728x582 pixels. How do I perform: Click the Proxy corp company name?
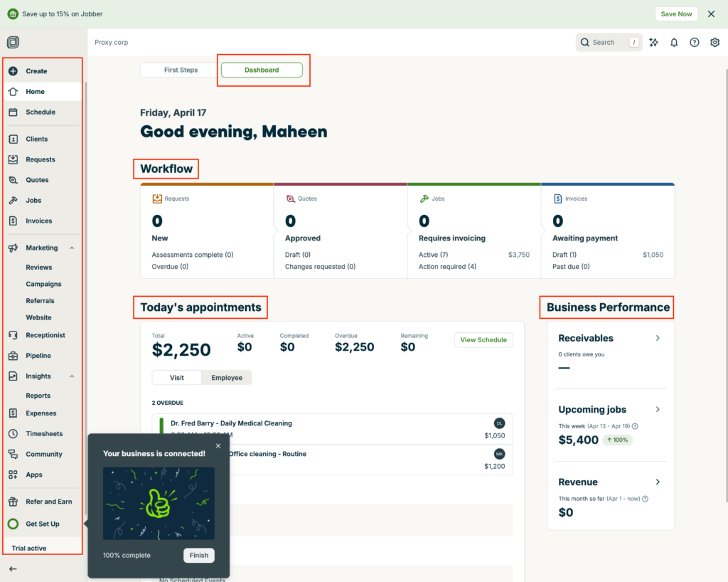tap(112, 42)
